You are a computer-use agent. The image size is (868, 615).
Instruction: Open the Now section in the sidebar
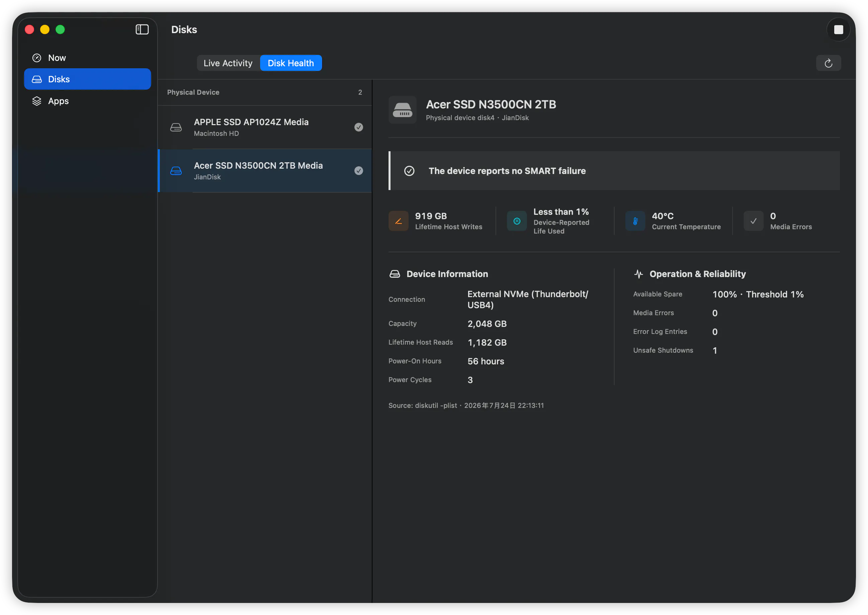coord(87,58)
